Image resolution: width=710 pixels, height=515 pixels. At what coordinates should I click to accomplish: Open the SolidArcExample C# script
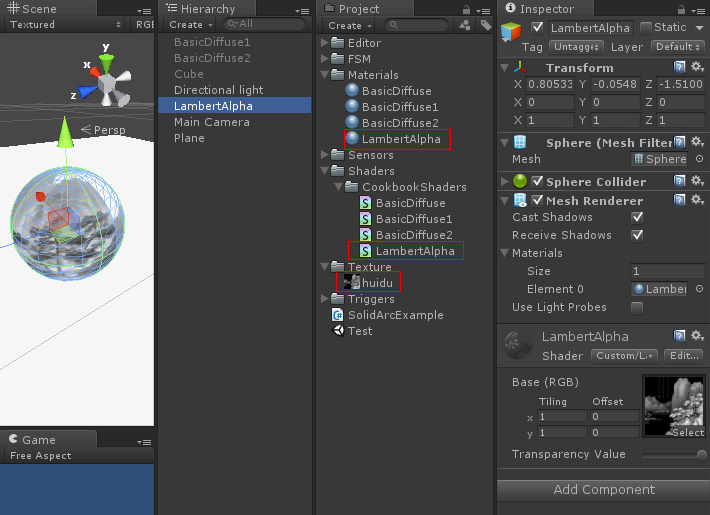(x=395, y=315)
